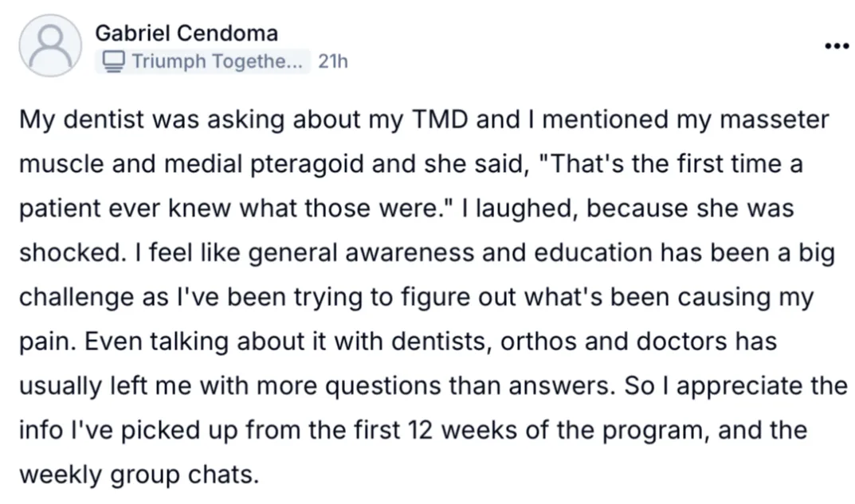Click the monitor icon beside Triumph Together
Image resolution: width=855 pixels, height=504 pixels.
[114, 61]
